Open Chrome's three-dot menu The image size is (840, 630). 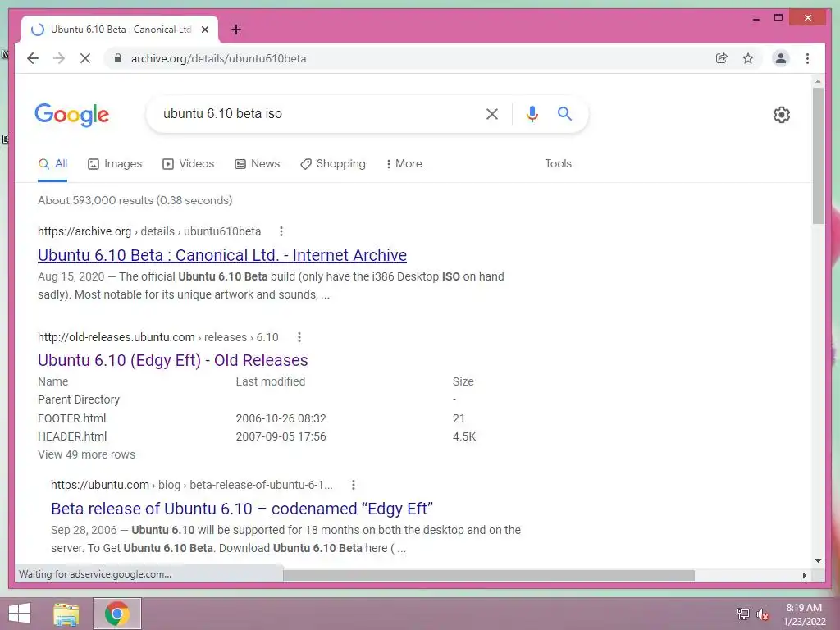(807, 58)
